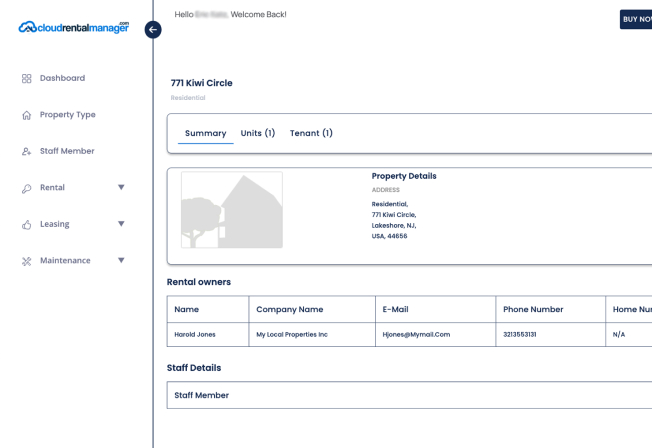This screenshot has height=448, width=652.
Task: Click the Property Type house icon
Action: pos(27,115)
